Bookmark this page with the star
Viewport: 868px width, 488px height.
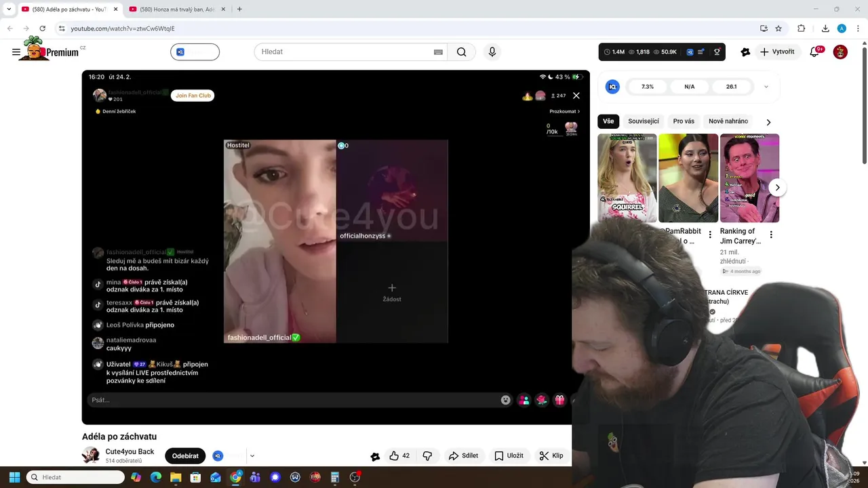coord(778,28)
